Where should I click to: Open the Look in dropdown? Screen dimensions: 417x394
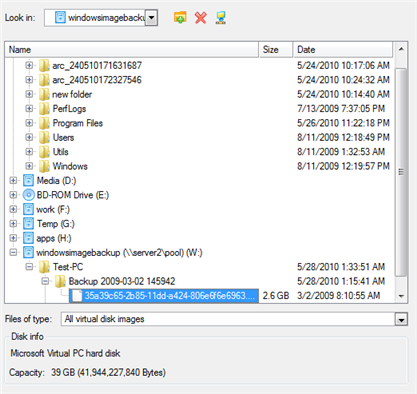[152, 18]
